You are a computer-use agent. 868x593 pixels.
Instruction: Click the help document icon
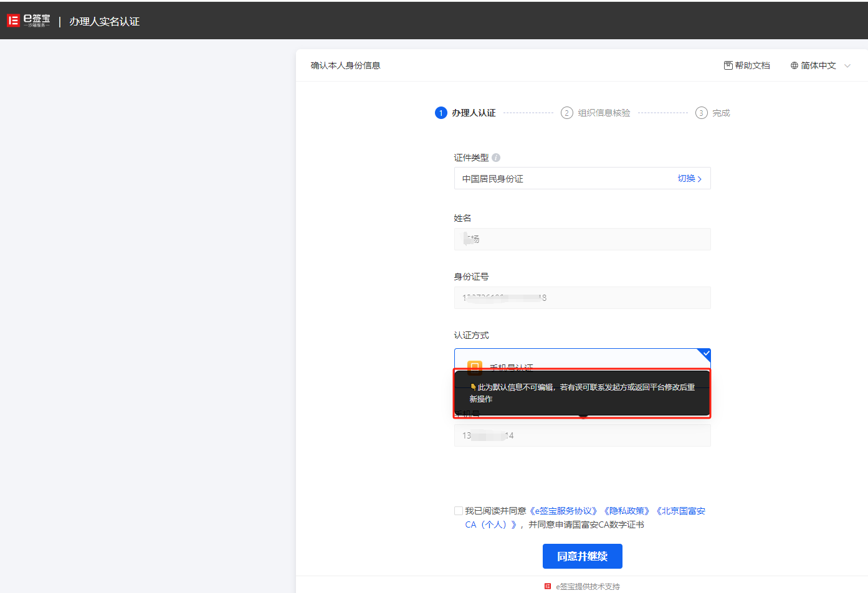point(728,65)
